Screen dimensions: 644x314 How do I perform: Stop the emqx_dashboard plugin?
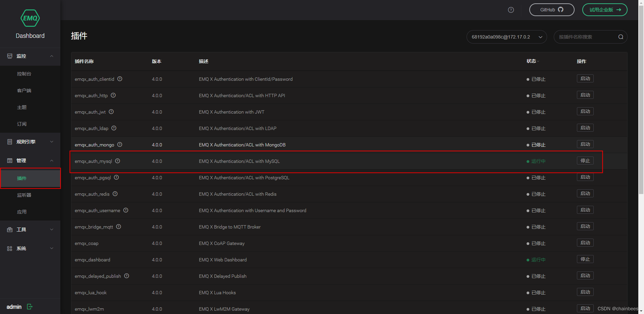(x=585, y=259)
